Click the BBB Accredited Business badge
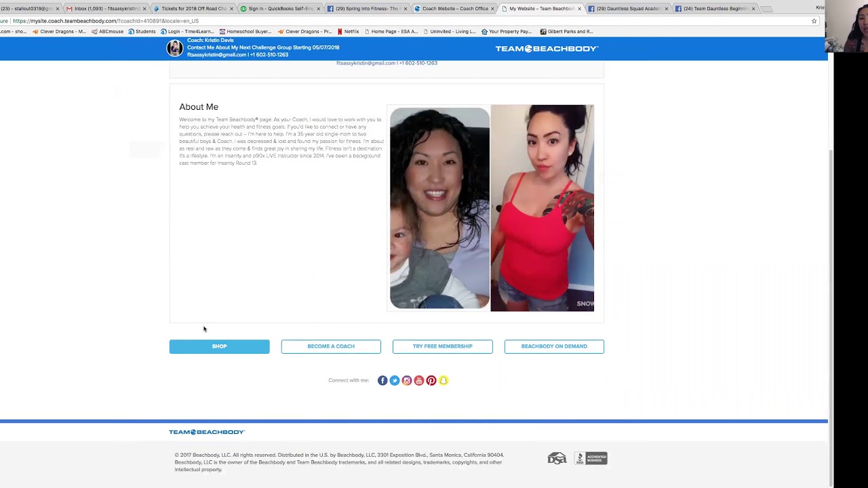 point(591,459)
